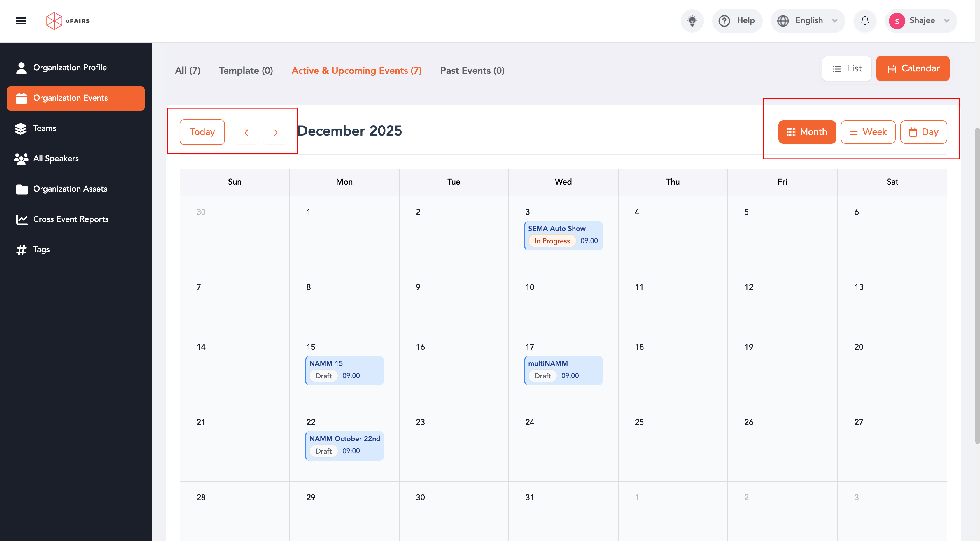This screenshot has height=541, width=980.
Task: Expand the English language dropdown
Action: 808,21
